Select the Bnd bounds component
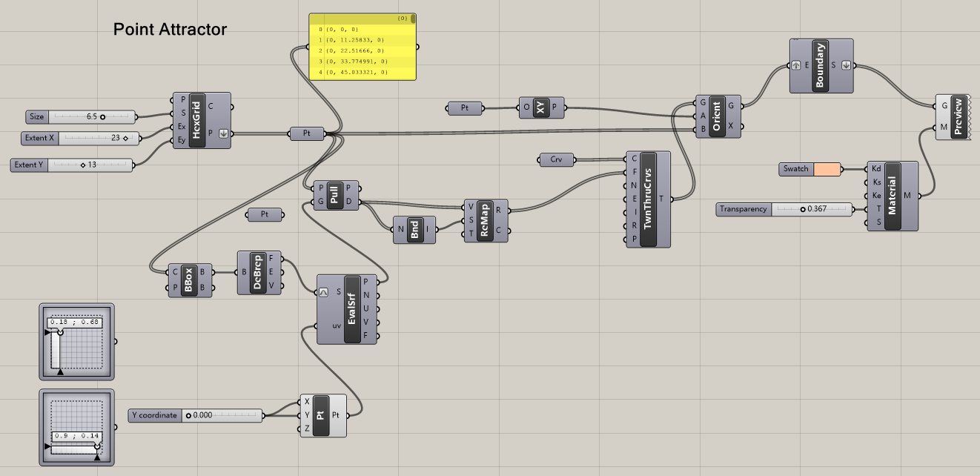Image resolution: width=980 pixels, height=476 pixels. click(x=414, y=229)
